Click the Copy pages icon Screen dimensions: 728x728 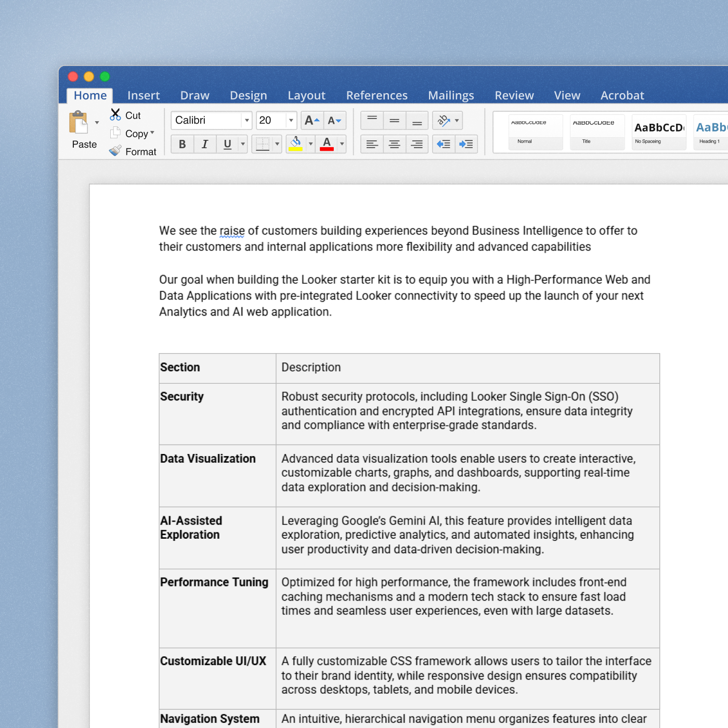pyautogui.click(x=115, y=133)
